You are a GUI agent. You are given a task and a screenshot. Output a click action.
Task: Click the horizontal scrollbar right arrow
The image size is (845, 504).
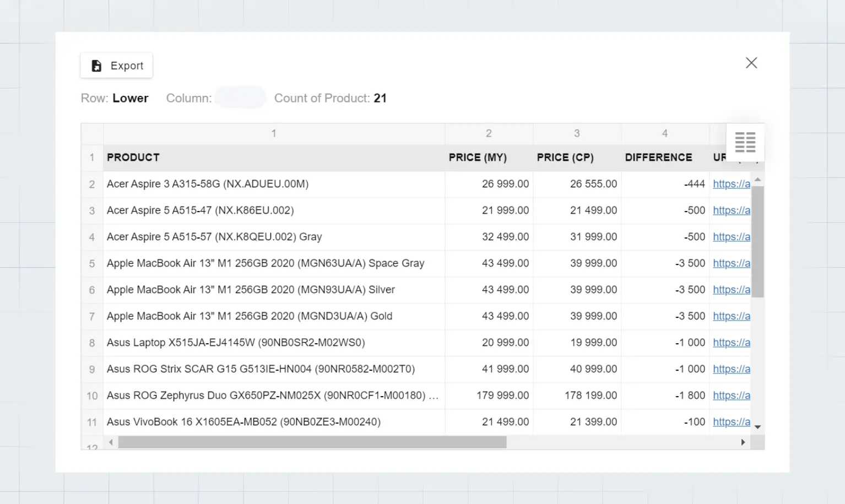(x=743, y=442)
